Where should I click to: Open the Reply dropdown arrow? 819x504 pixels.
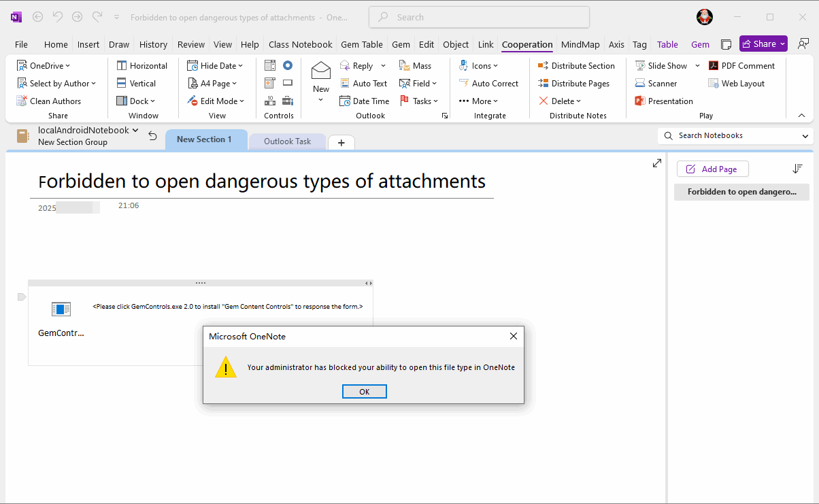tap(383, 66)
